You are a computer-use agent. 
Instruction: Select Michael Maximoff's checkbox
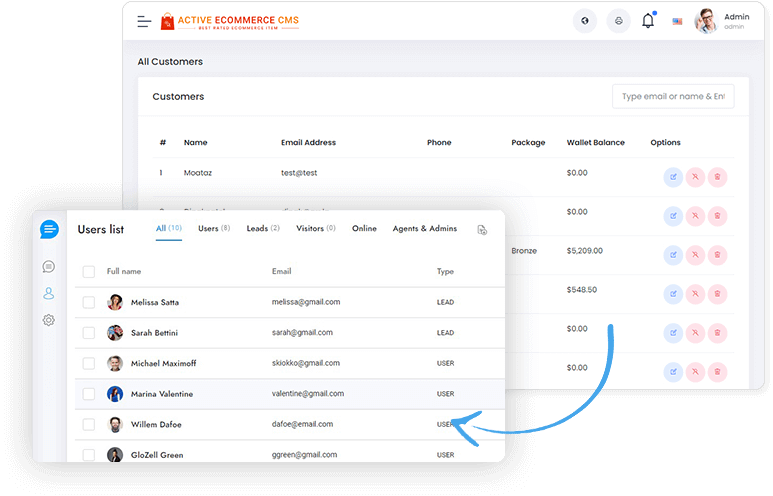point(89,363)
